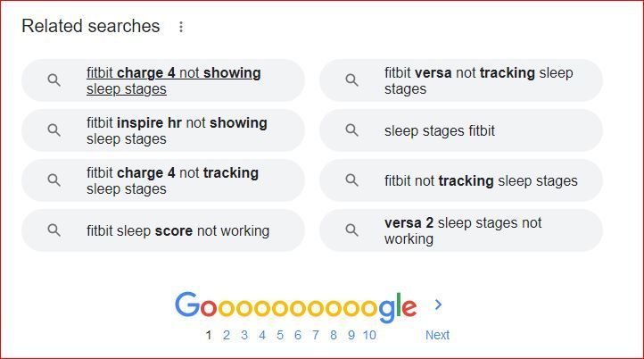Navigate to results page 10

coord(369,335)
